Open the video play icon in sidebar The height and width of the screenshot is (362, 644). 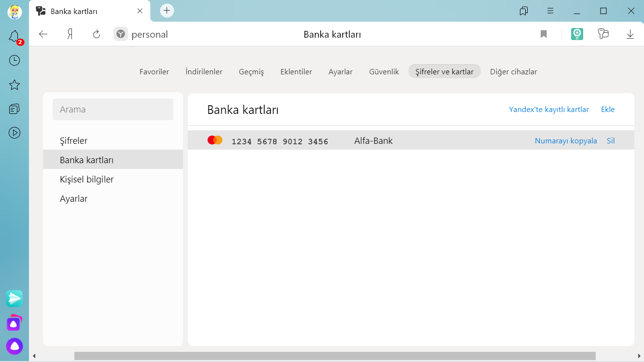tap(14, 133)
